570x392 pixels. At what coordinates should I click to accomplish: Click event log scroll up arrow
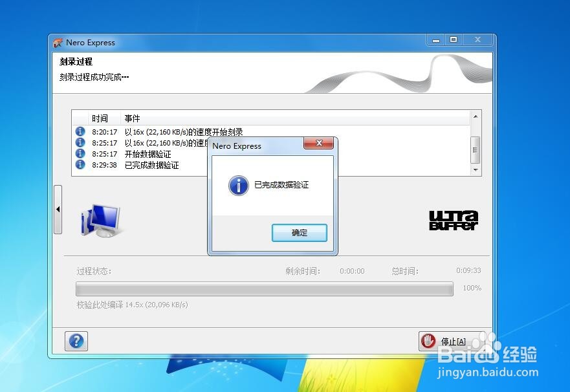pos(476,116)
